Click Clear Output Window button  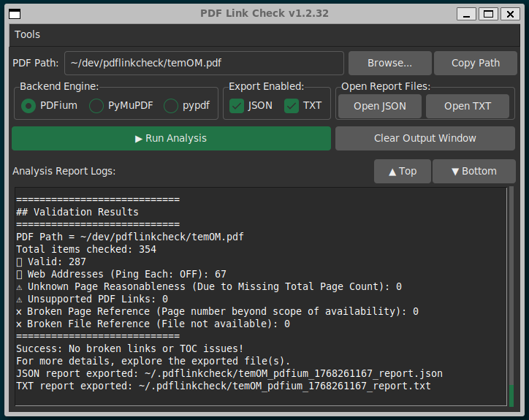click(x=425, y=138)
